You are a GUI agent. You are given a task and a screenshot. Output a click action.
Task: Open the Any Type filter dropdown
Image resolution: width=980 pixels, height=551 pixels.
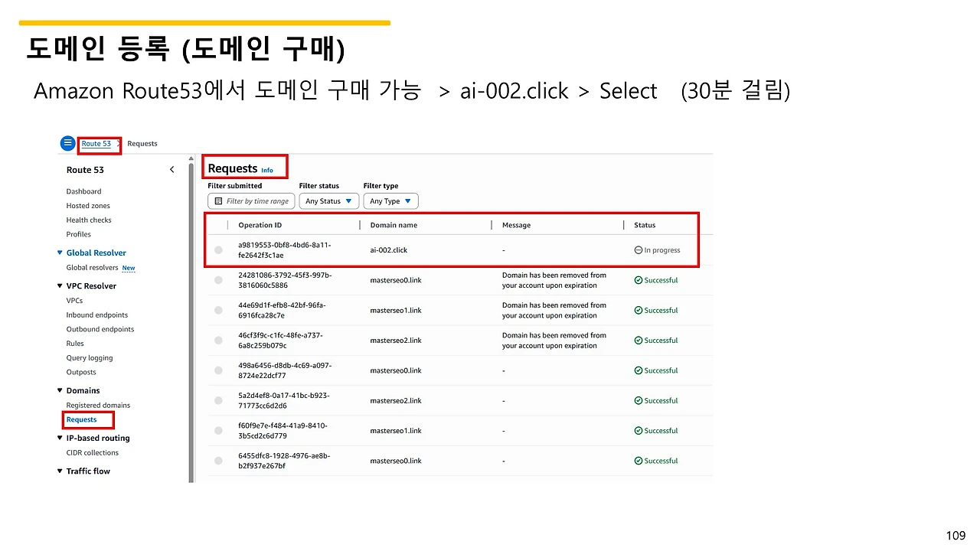(x=390, y=201)
